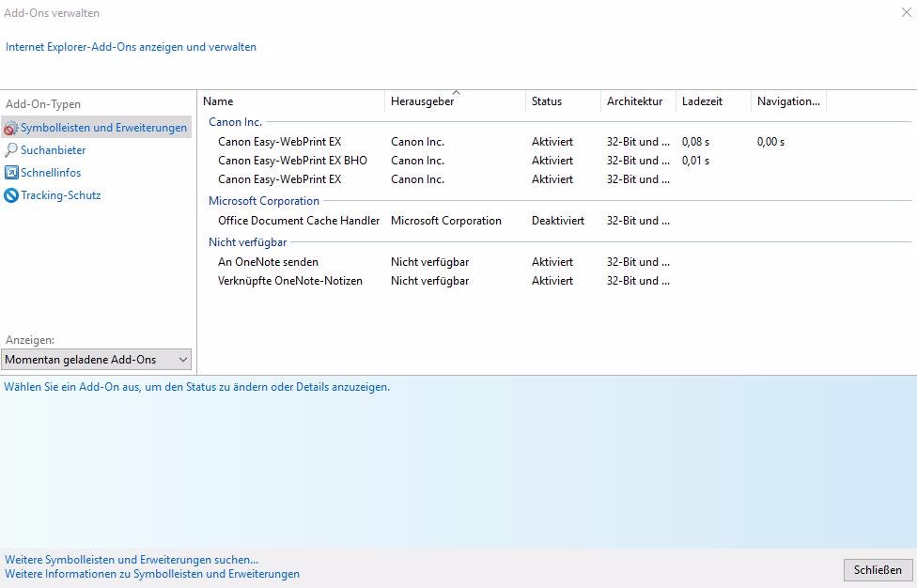Click architecture cell of Office Document Cache Handler

[x=638, y=221]
